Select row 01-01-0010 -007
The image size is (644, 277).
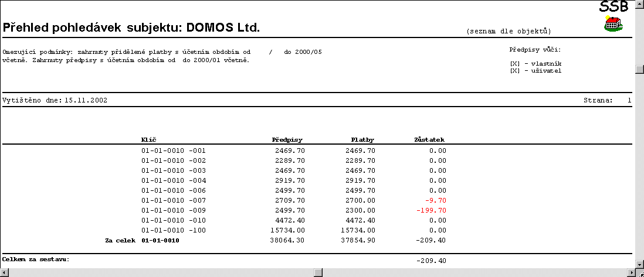(x=174, y=200)
